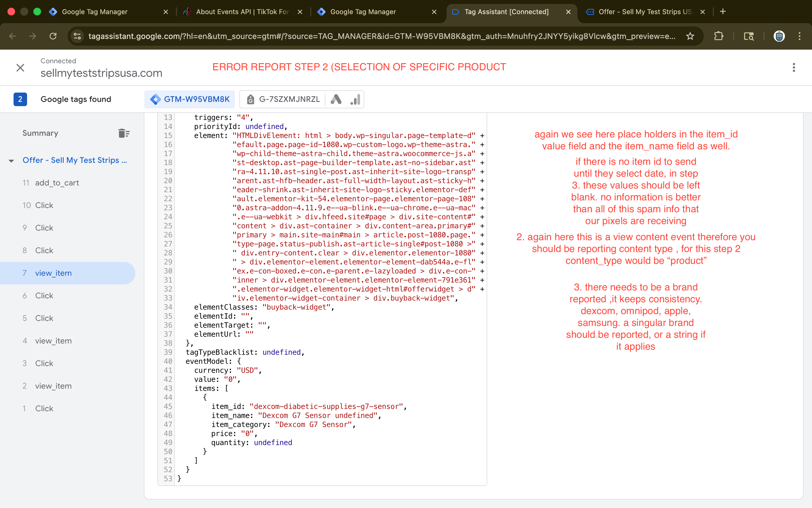Click the sellmyteststripsusa.com domain heading
812x508 pixels.
pos(101,73)
